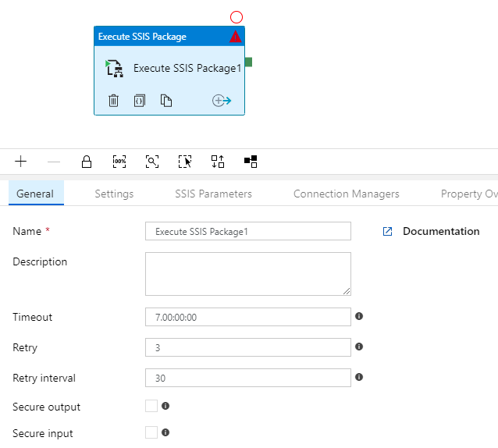
Task: Enable multi-select mode on canvas
Action: coord(185,162)
